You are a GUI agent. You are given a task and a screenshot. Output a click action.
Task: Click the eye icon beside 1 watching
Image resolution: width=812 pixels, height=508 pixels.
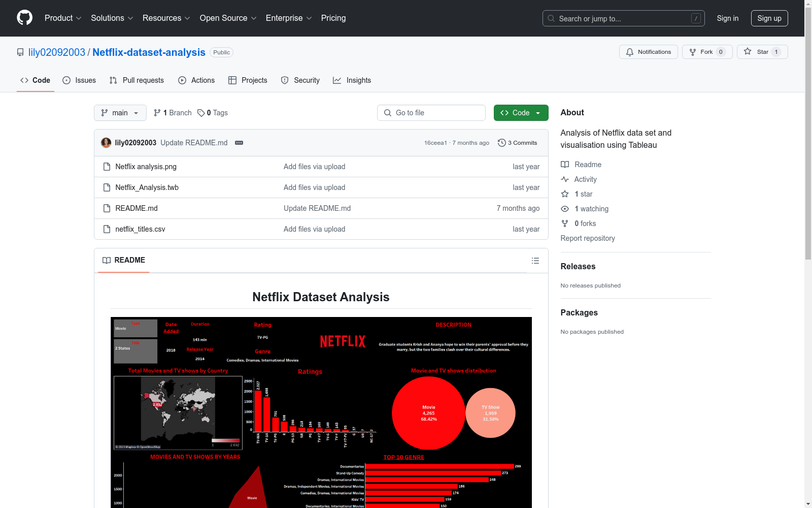[x=565, y=209]
